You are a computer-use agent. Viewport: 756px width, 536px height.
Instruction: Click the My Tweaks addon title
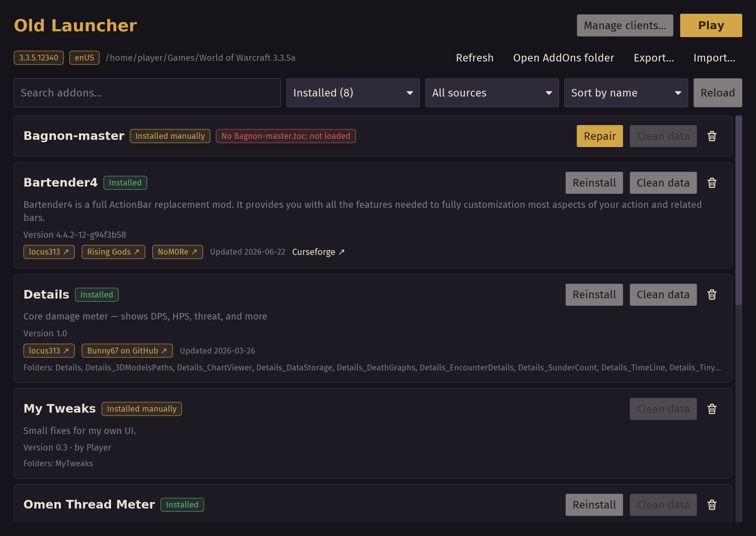click(59, 409)
